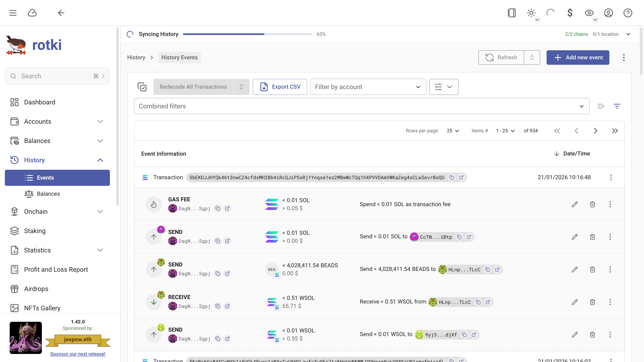Open the Refresh options dropdown arrow
Image resolution: width=644 pixels, height=362 pixels.
[x=532, y=58]
